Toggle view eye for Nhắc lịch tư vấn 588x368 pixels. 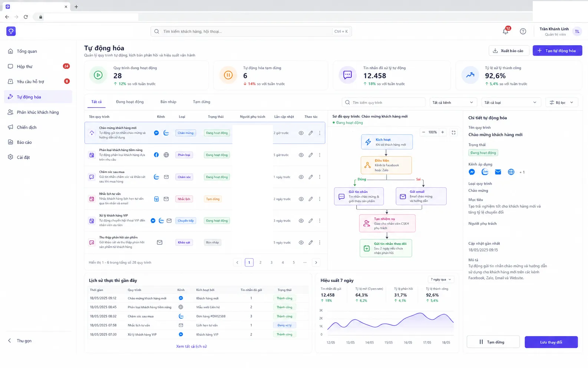point(301,199)
